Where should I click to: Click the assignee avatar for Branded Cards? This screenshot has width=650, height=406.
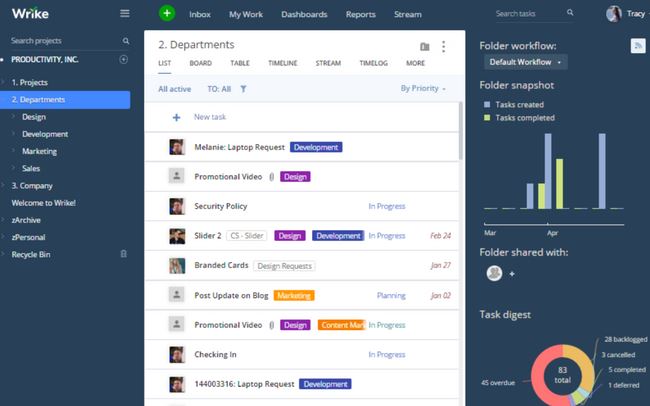click(x=177, y=265)
